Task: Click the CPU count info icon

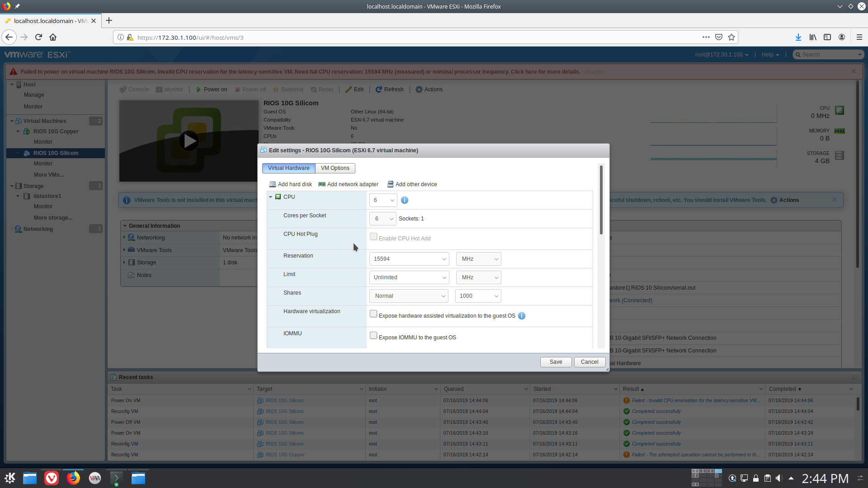Action: pos(405,200)
